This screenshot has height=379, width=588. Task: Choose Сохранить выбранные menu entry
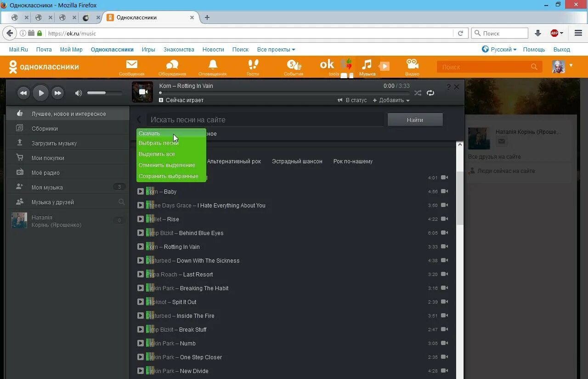point(171,176)
